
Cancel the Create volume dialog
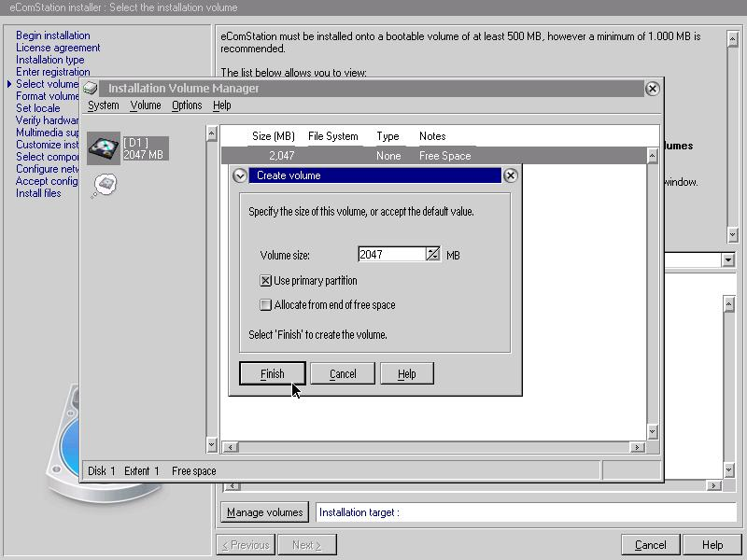point(343,374)
